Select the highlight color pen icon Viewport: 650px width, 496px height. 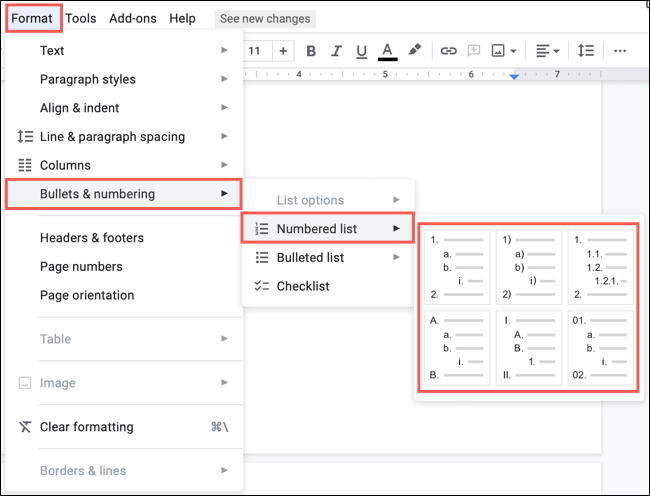[414, 51]
